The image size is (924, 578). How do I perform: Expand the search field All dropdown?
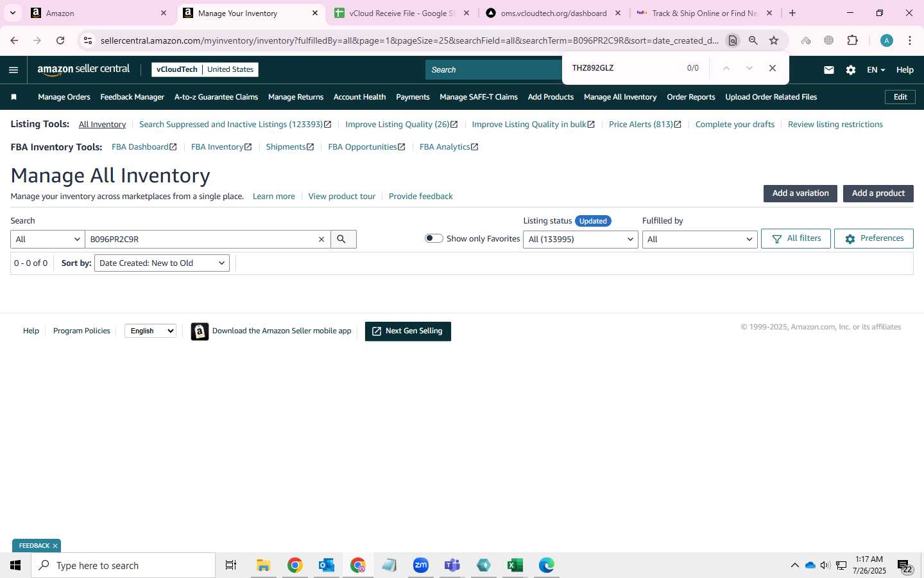[47, 239]
